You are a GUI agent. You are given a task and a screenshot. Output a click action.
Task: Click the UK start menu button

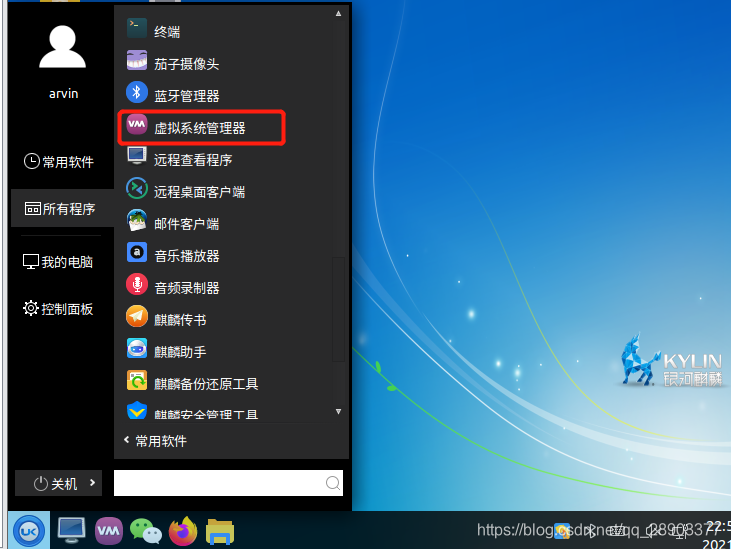29,531
